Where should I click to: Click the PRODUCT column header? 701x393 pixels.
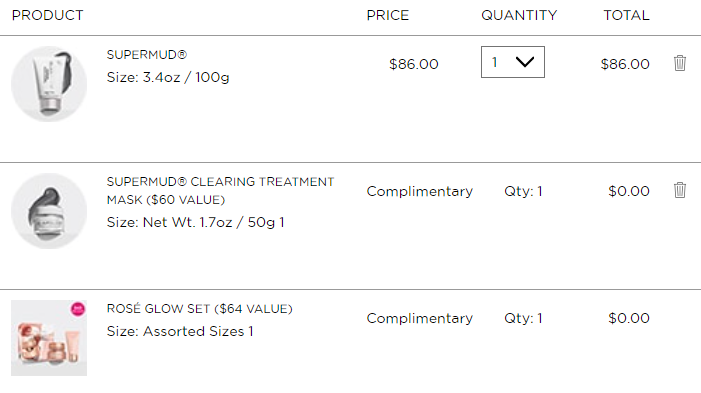pos(47,15)
